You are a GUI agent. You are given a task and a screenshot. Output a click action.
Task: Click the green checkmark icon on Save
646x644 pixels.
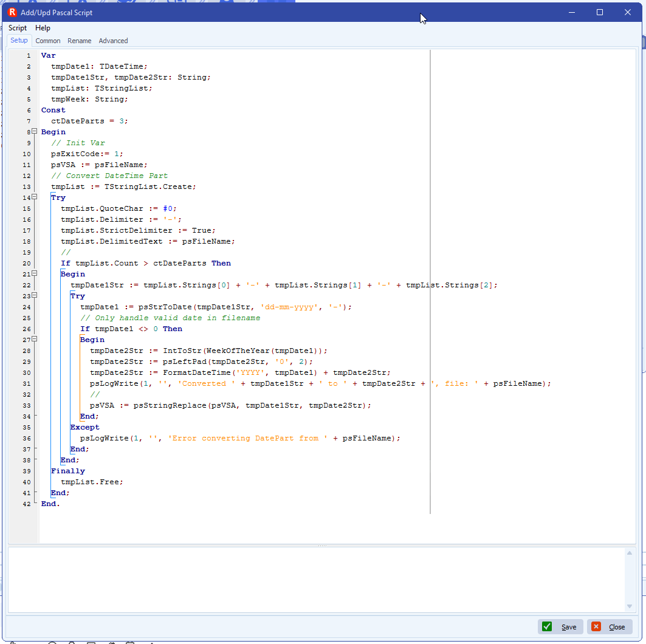[547, 627]
